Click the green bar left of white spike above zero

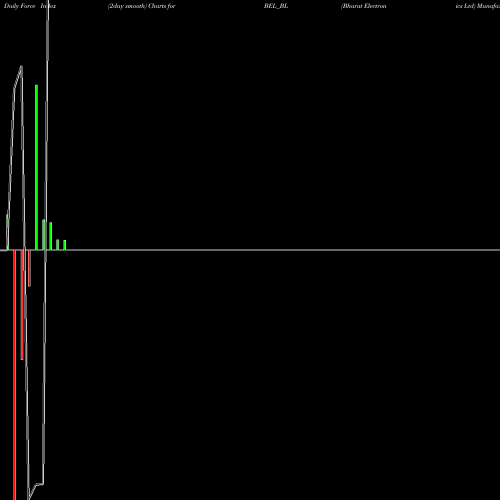44,235
